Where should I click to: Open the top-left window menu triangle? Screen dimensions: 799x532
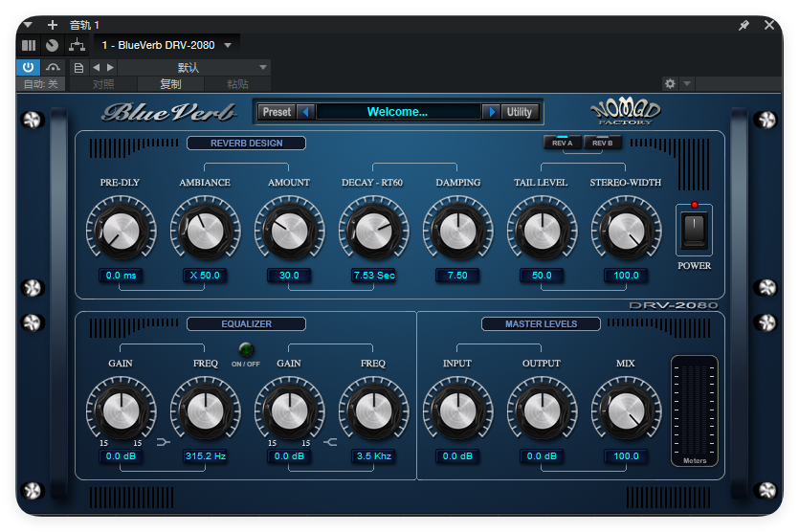point(28,25)
